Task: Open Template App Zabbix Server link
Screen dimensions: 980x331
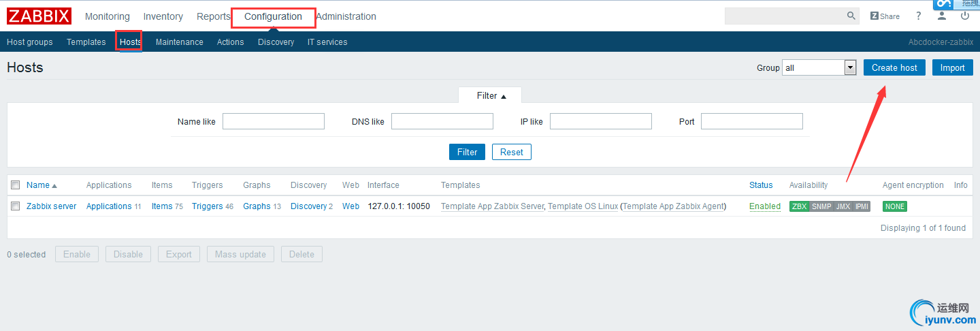Action: pyautogui.click(x=493, y=206)
